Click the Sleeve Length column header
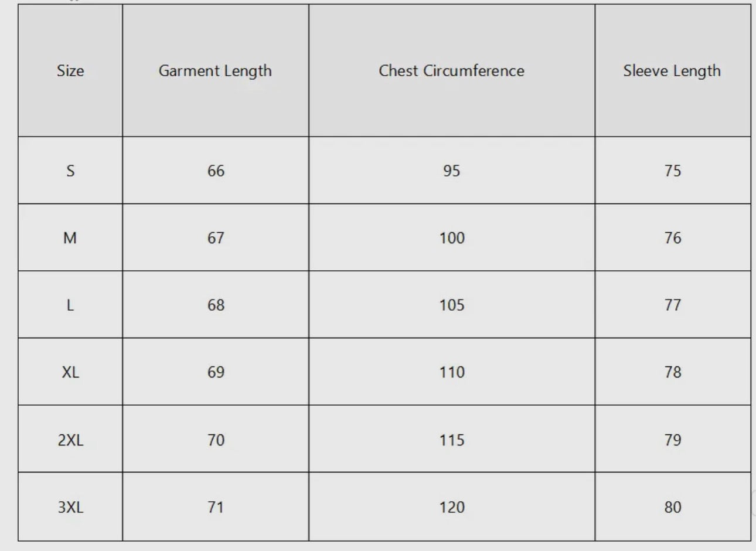The image size is (756, 551). tap(672, 71)
